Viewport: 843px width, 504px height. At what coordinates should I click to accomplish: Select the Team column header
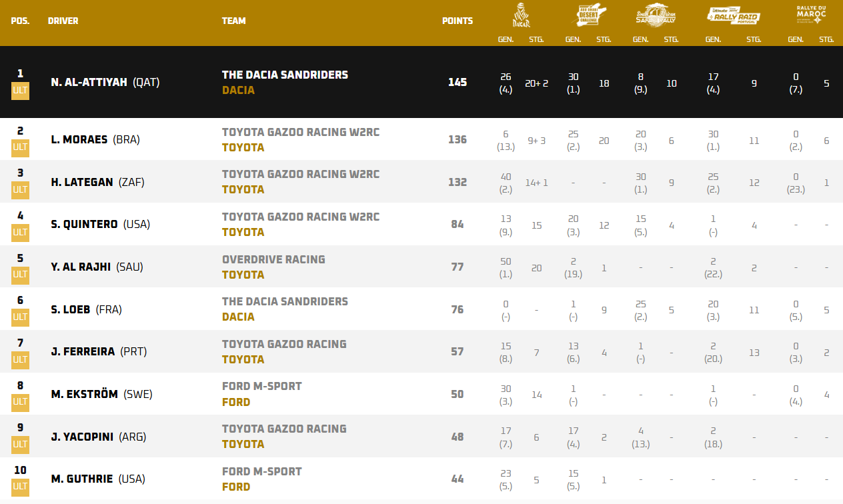click(233, 21)
